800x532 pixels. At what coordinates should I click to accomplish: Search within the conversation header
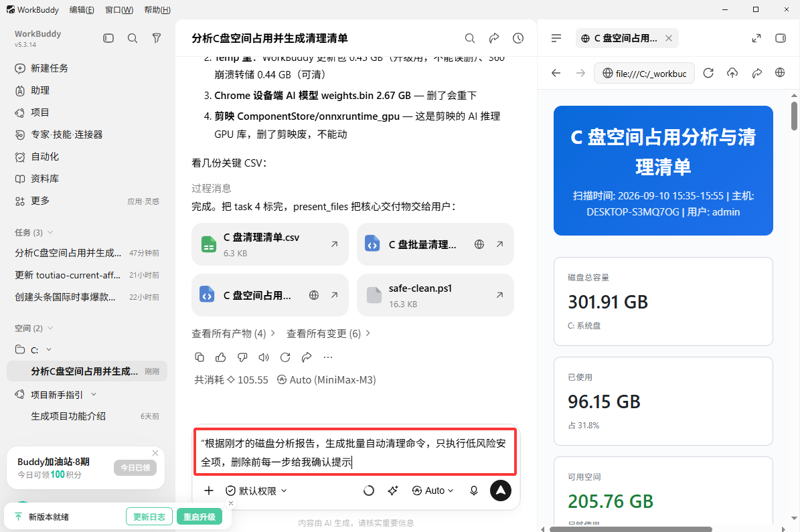tap(470, 38)
